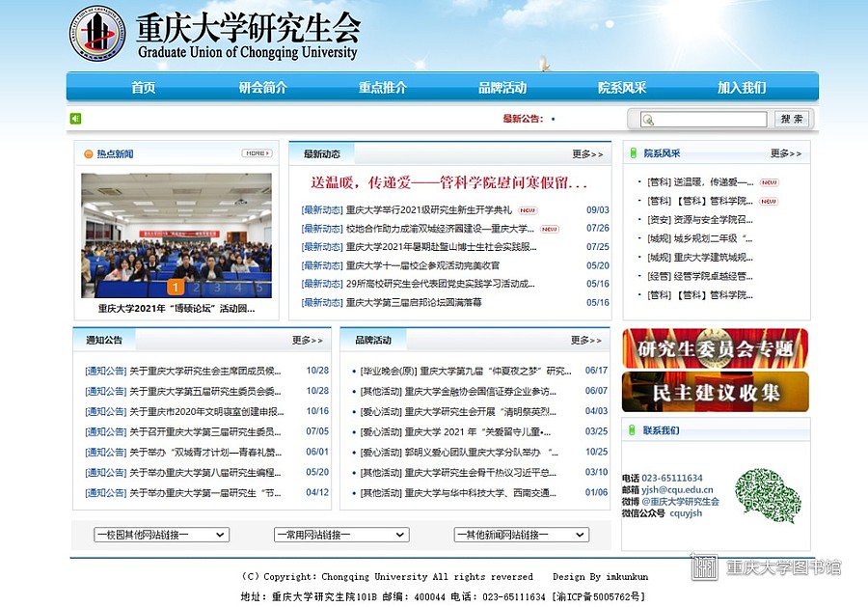Open department item [城规] 城乡规划二年级

click(700, 238)
